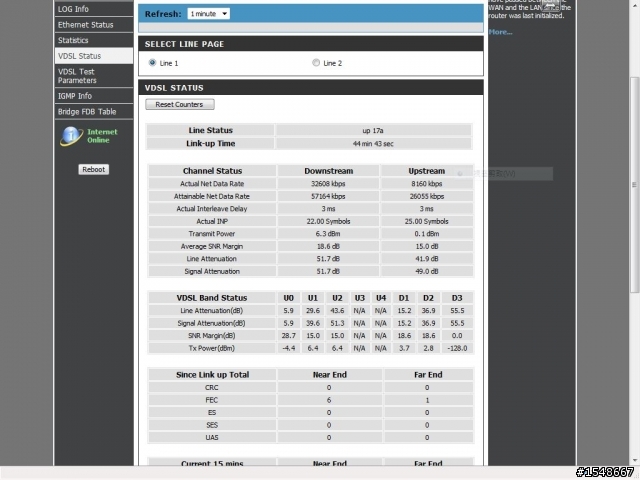
Task: Open IGMP Info page
Action: pyautogui.click(x=93, y=96)
